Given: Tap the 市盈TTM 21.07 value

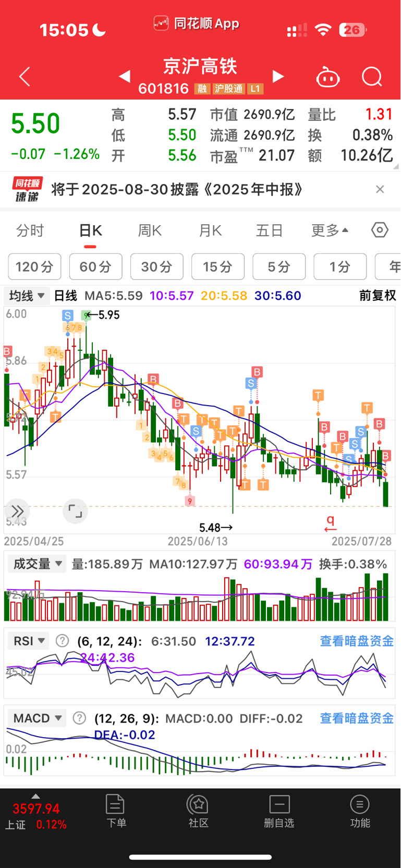Looking at the screenshot, I should click(x=276, y=155).
